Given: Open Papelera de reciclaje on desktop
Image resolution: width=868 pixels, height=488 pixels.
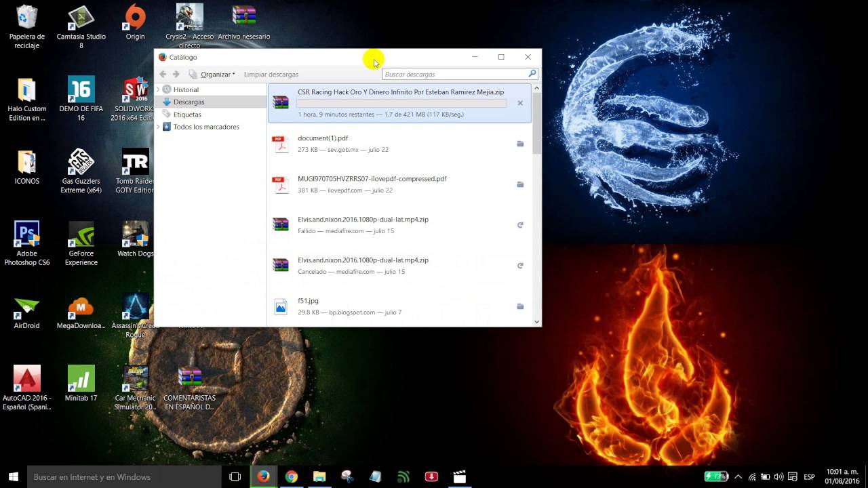Looking at the screenshot, I should (x=27, y=27).
